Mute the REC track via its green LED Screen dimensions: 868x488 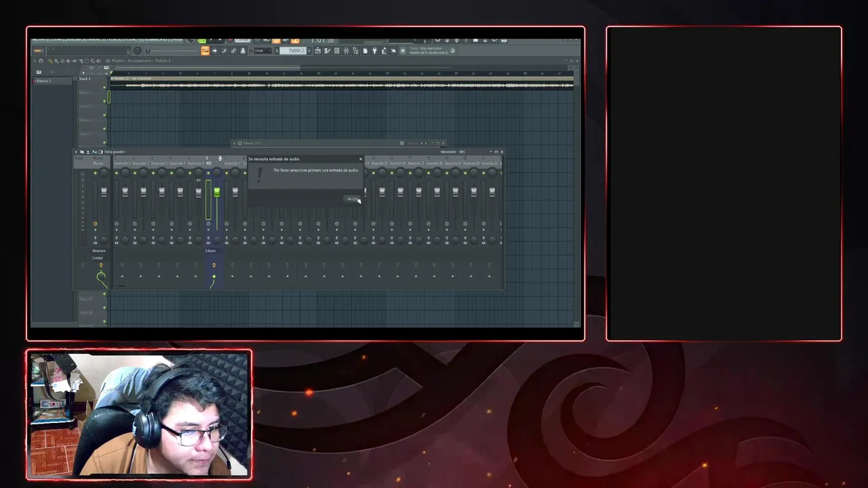[208, 173]
